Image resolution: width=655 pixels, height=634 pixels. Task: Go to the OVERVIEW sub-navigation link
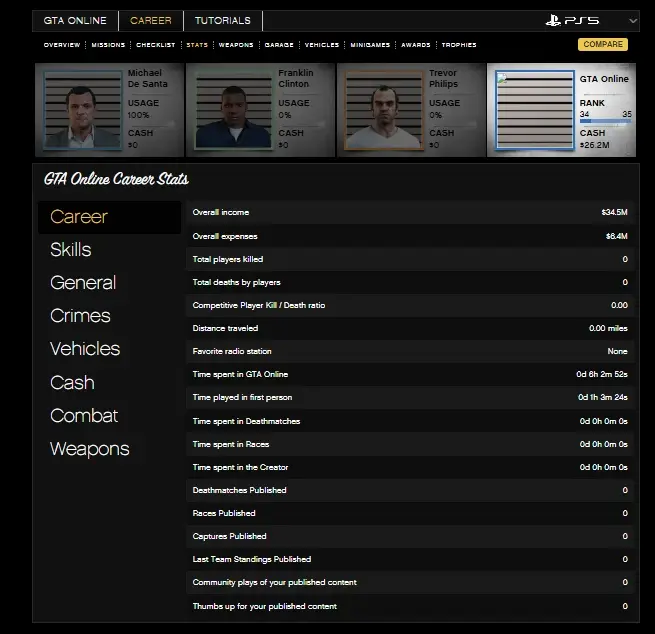click(62, 45)
